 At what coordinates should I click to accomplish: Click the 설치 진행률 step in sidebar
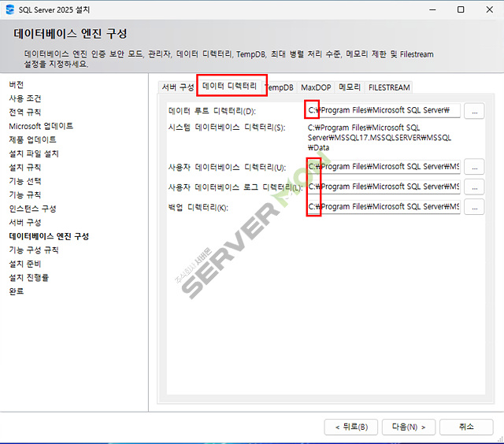[29, 278]
